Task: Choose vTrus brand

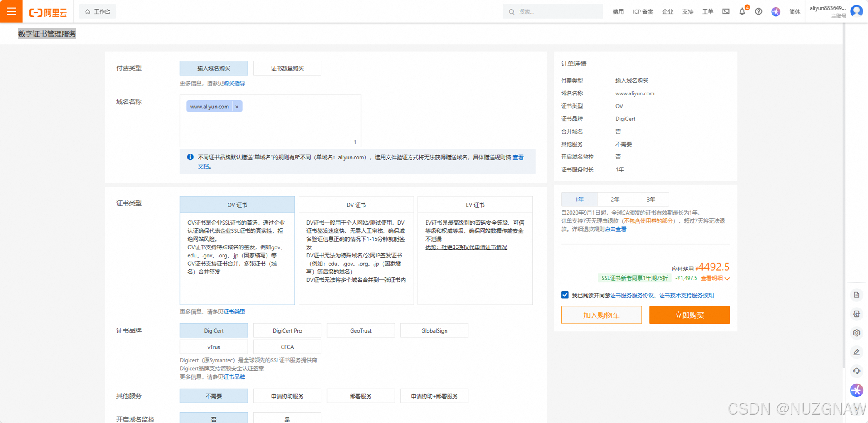Action: click(213, 347)
